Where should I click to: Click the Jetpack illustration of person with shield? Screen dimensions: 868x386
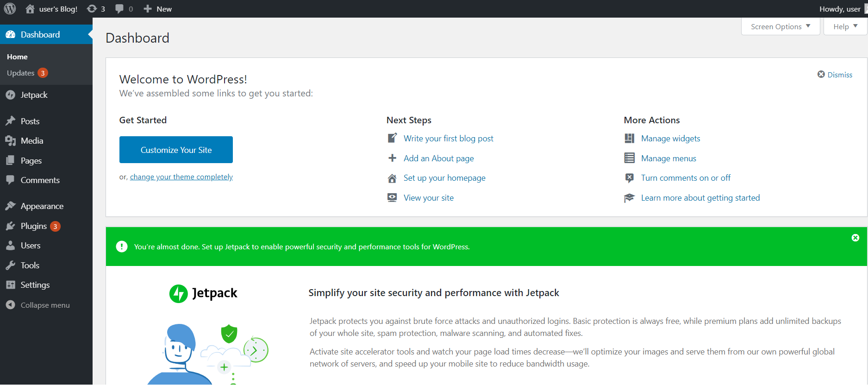[x=208, y=353]
